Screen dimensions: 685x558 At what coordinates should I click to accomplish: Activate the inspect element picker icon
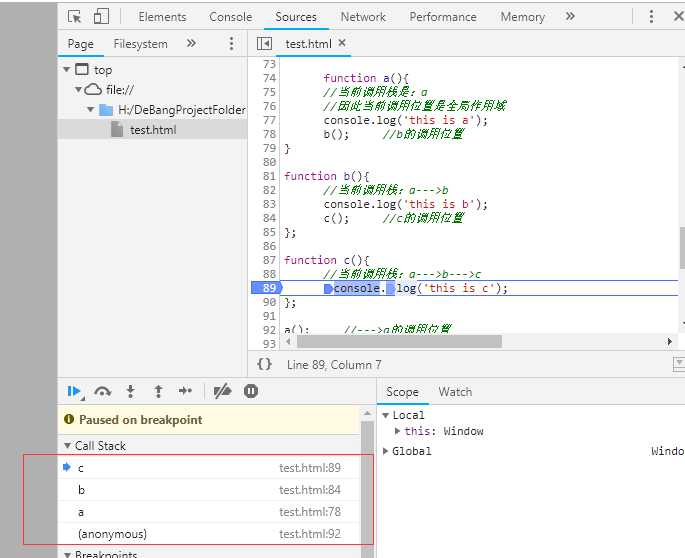[x=75, y=17]
